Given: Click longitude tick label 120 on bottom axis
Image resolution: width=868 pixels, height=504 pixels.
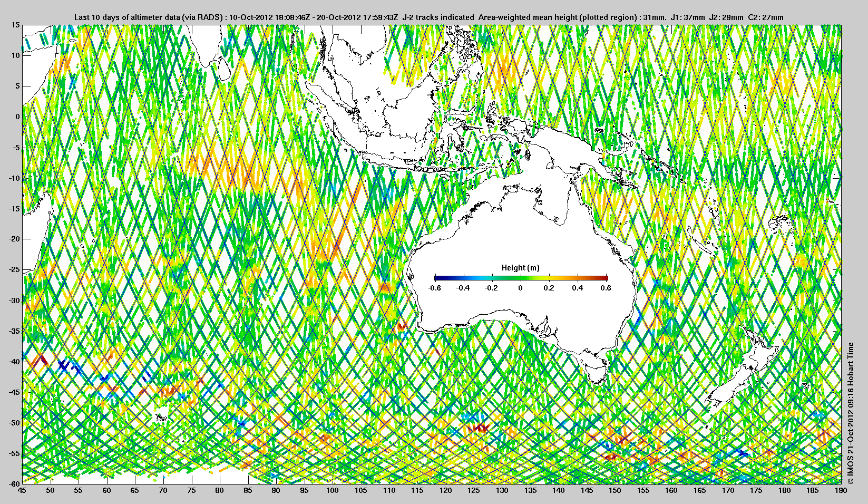Looking at the screenshot, I should pos(446,490).
